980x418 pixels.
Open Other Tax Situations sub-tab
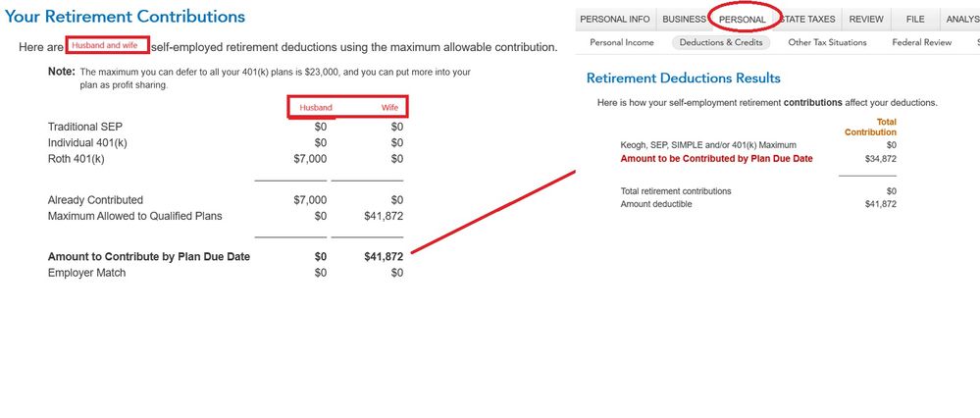point(828,42)
